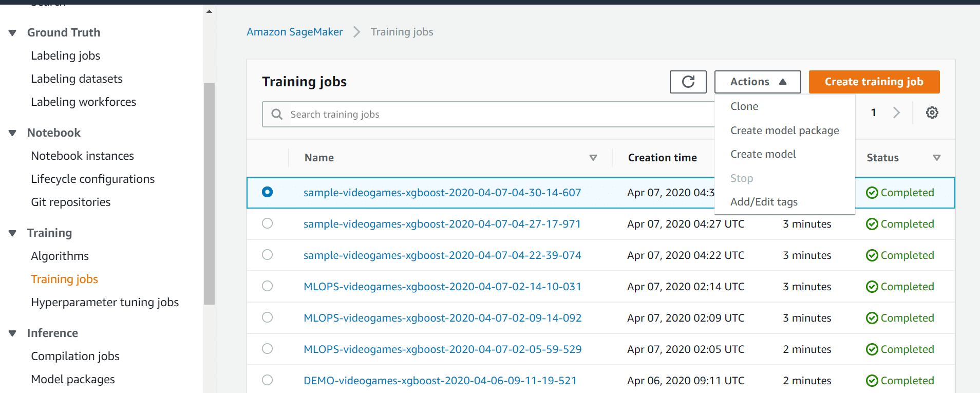Click breadcrumb chevron separator after Amazon SageMaker
Image resolution: width=980 pixels, height=393 pixels.
point(356,32)
